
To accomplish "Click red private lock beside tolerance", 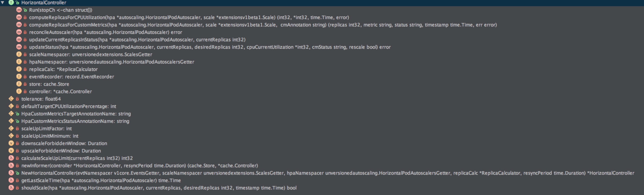I will click(x=17, y=99).
